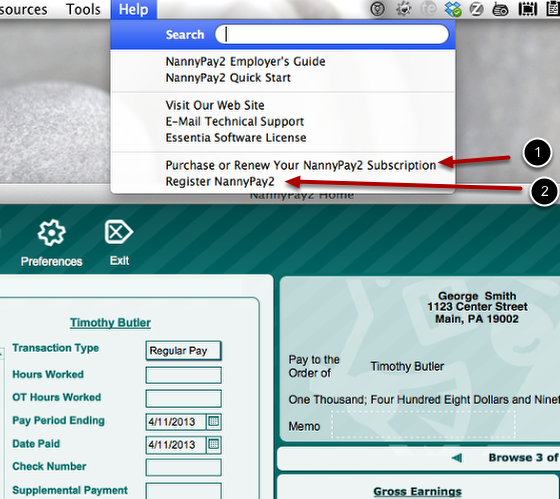Viewport: 560px width, 499px height.
Task: Open NannyPay2 Quick Start
Action: coord(228,78)
